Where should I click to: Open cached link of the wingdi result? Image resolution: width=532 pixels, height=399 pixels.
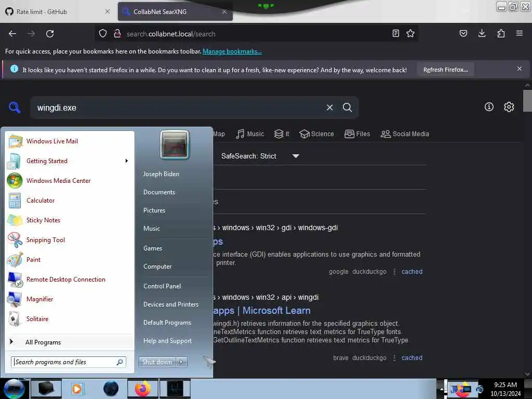(x=412, y=357)
